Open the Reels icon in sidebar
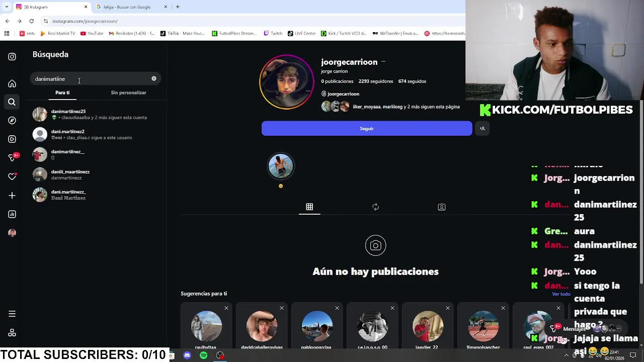 12,139
